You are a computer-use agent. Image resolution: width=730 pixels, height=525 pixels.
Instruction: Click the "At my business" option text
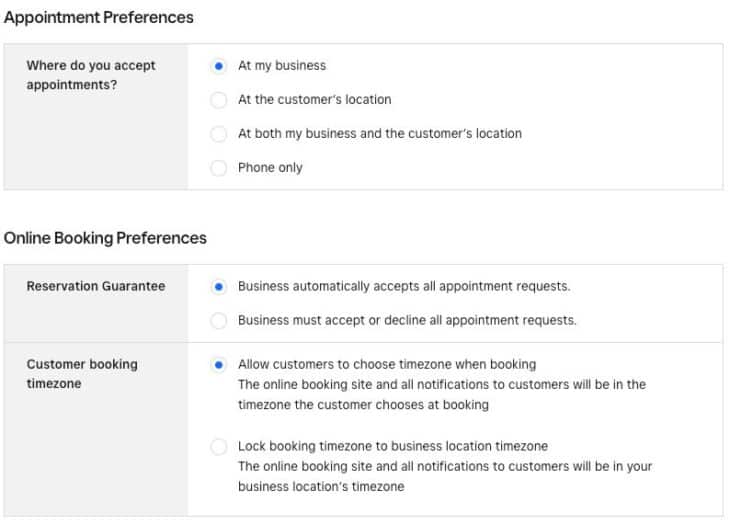(x=282, y=66)
